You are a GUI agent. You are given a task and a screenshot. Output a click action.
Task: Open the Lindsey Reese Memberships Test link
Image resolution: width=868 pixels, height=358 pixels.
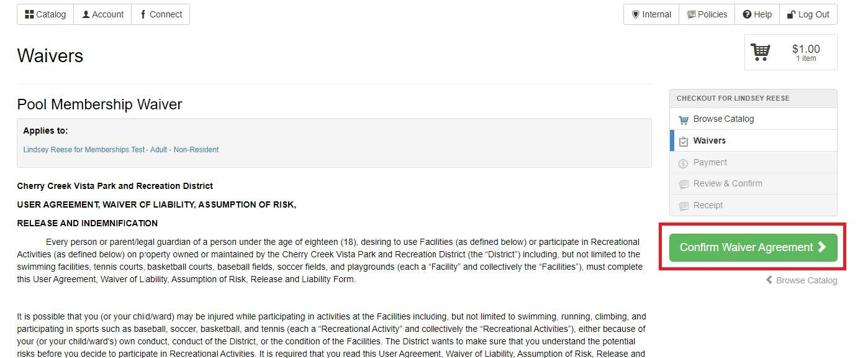pyautogui.click(x=121, y=150)
